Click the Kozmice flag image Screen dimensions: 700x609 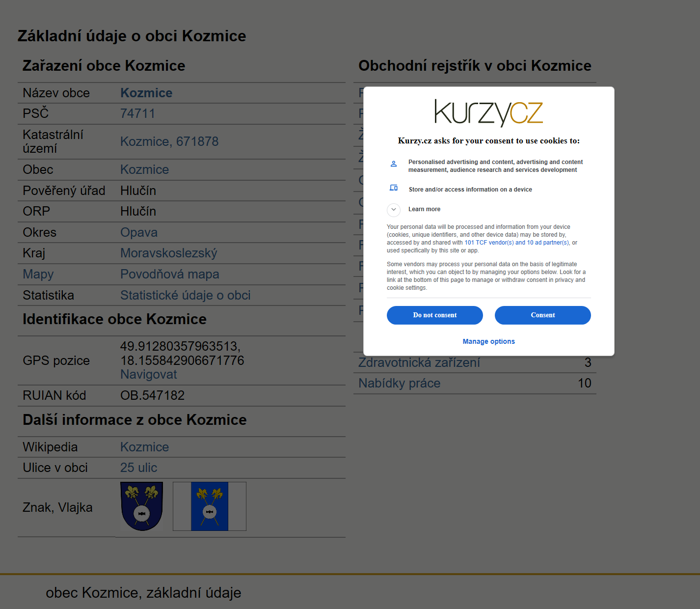click(210, 506)
